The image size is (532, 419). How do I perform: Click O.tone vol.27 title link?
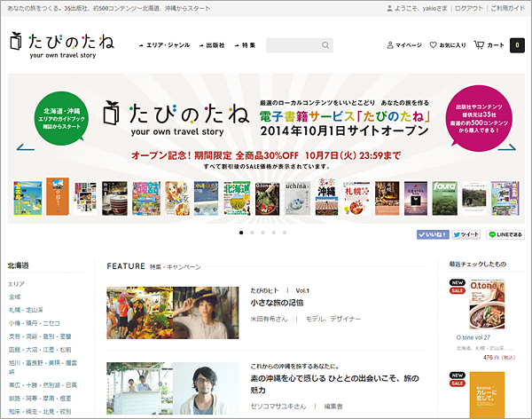tap(473, 337)
